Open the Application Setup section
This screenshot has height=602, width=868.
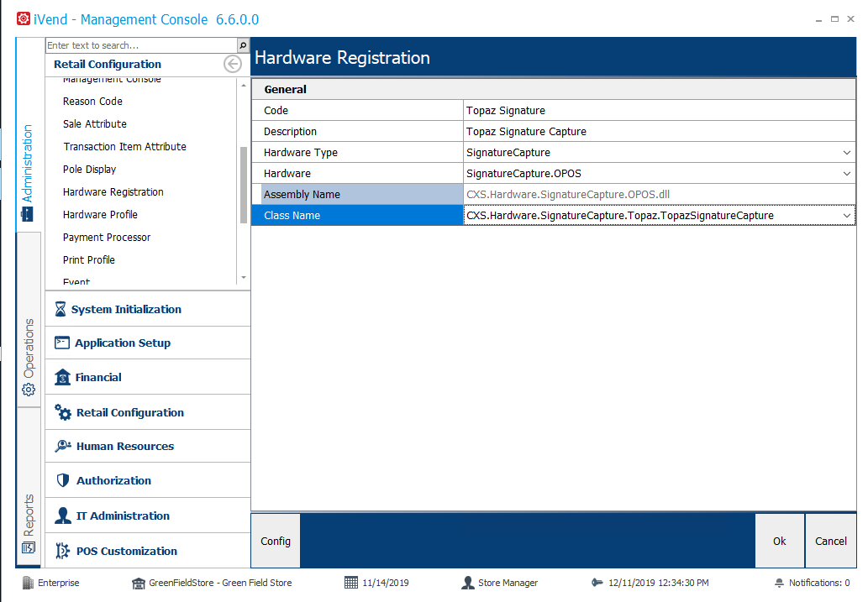(x=148, y=343)
